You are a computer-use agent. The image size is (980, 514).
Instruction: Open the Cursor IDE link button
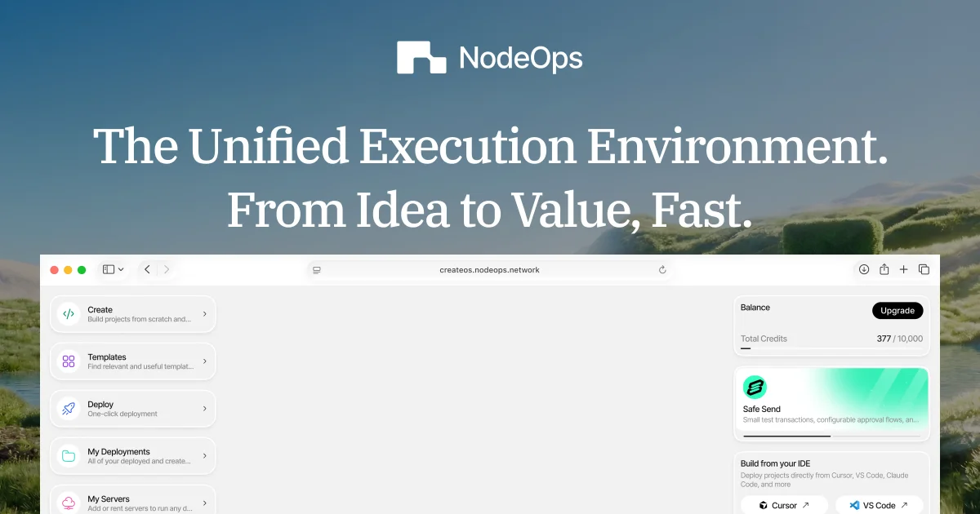coord(784,505)
